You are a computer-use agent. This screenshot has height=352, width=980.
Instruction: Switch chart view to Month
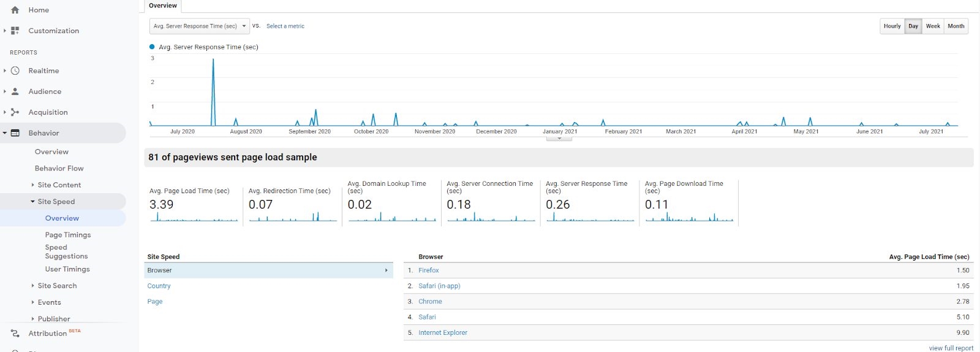click(956, 26)
